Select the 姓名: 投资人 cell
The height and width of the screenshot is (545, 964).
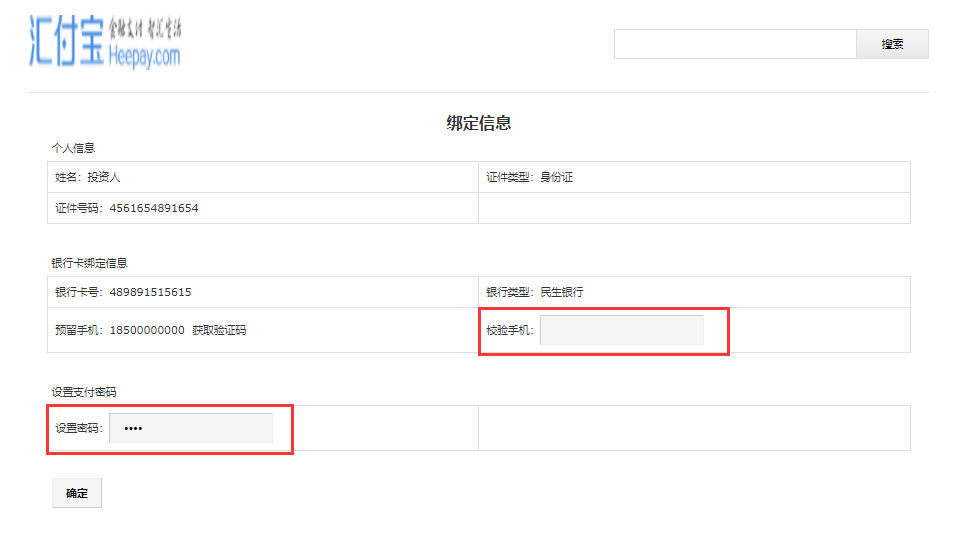(263, 177)
